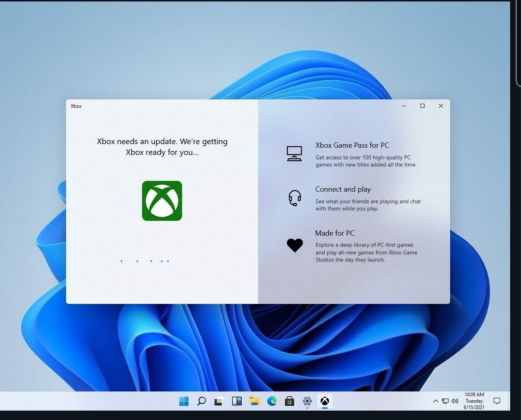
Task: Open Settings gear on the taskbar
Action: tap(307, 401)
